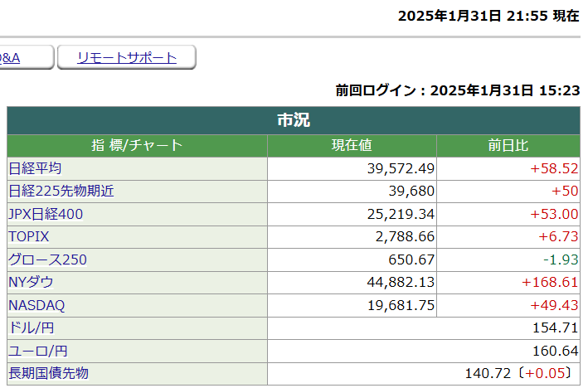
Task: Click the 市況 table title bar
Action: tap(294, 120)
